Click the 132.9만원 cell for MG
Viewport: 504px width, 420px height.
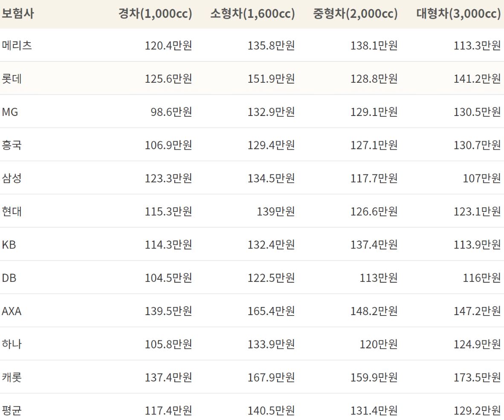tap(271, 112)
